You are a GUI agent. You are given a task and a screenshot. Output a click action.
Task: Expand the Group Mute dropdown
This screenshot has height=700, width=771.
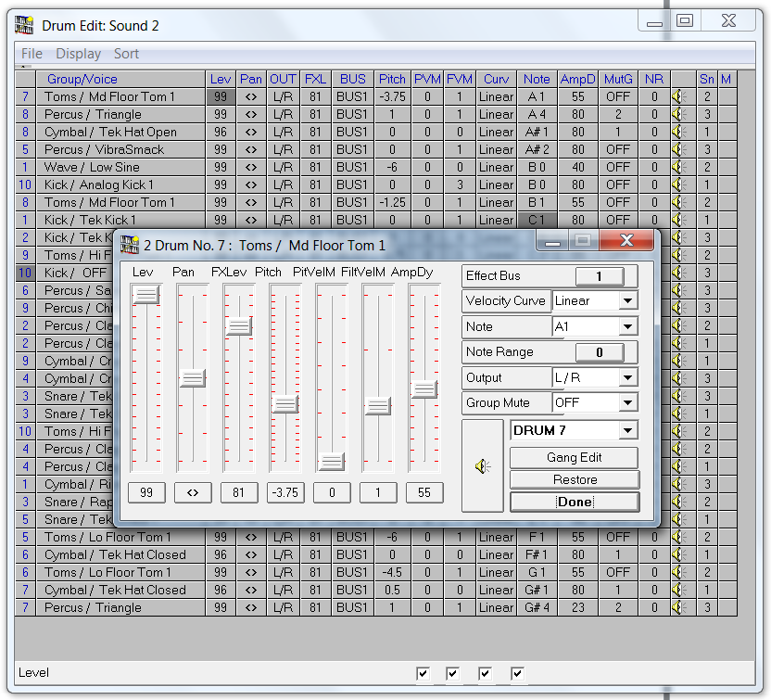[x=627, y=403]
